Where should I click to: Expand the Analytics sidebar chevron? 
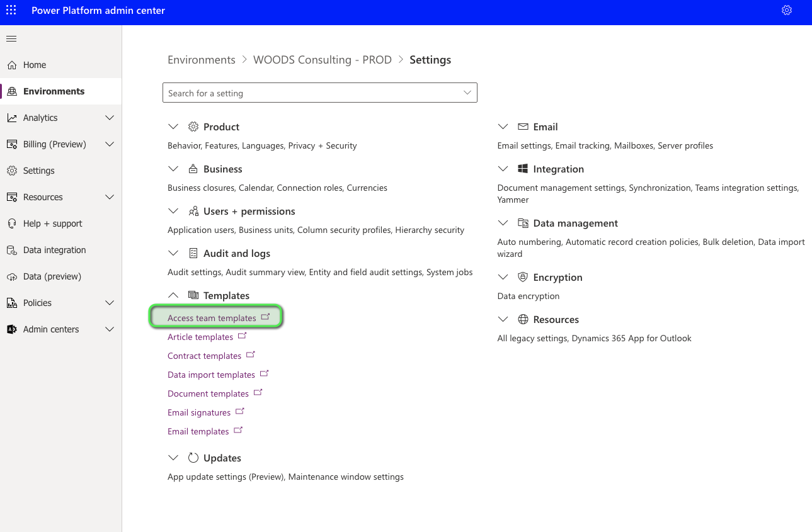tap(110, 118)
